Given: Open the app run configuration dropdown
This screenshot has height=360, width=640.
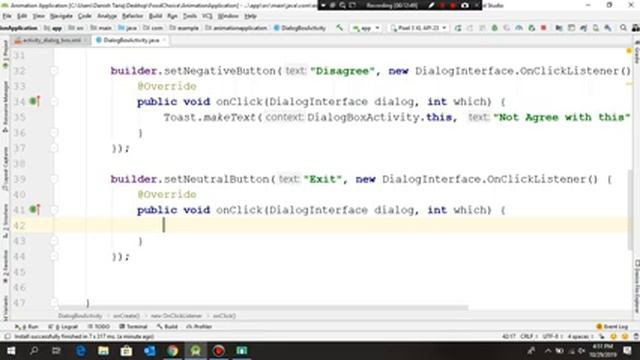Looking at the screenshot, I should 366,28.
